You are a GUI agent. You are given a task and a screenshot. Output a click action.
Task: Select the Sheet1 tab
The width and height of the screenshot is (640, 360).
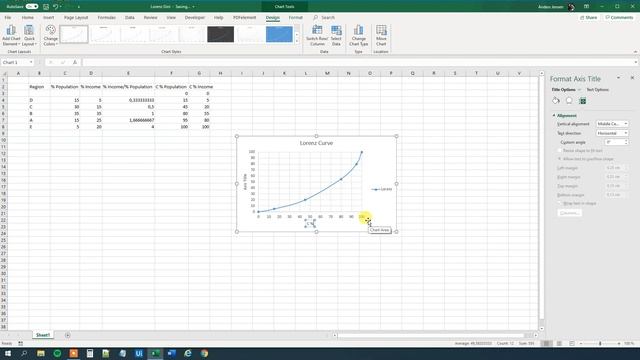pyautogui.click(x=43, y=335)
